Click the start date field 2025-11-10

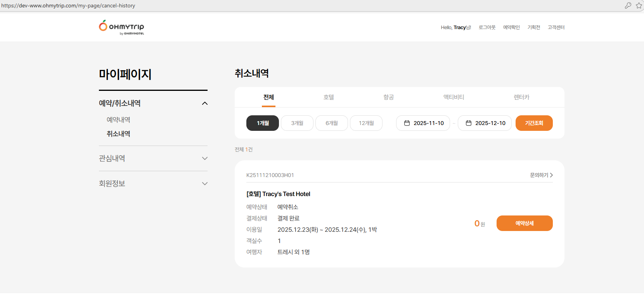(x=423, y=123)
